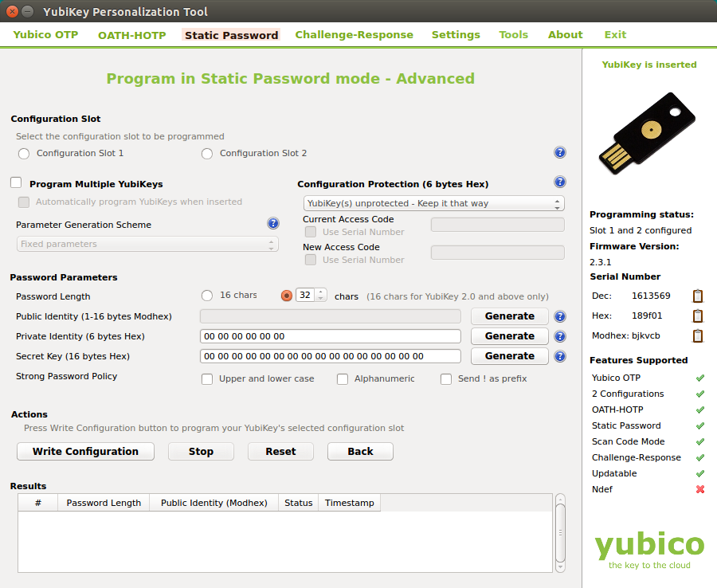Sort by Status column header
The image size is (717, 588).
[299, 503]
